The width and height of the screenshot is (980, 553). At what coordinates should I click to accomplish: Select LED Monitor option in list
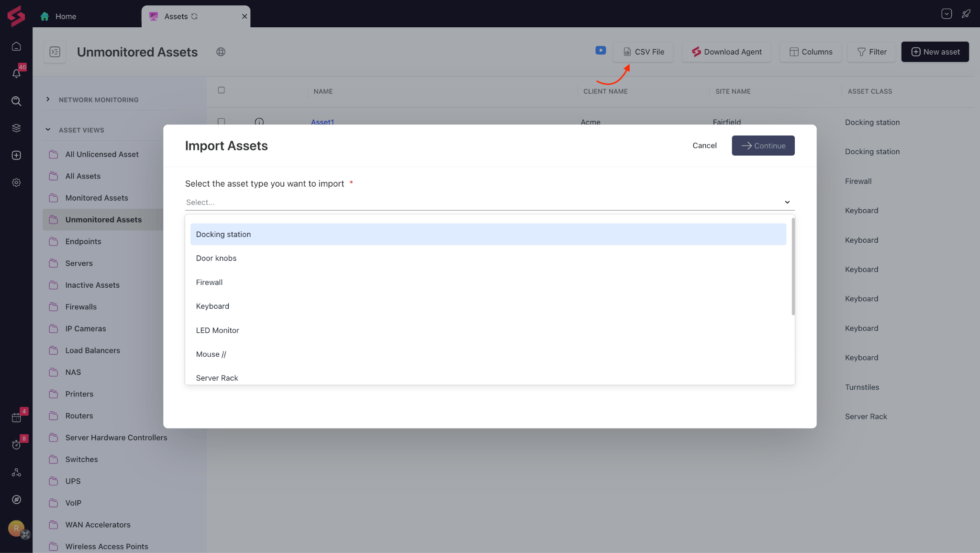217,330
